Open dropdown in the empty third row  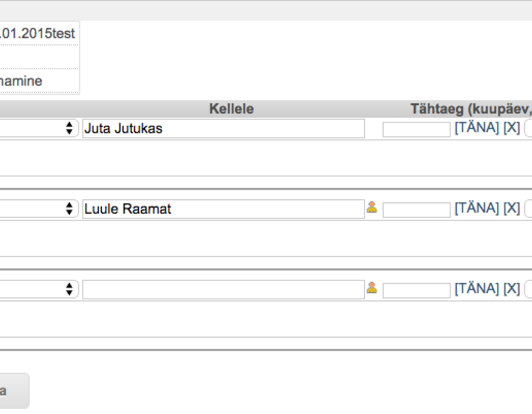[x=39, y=289]
